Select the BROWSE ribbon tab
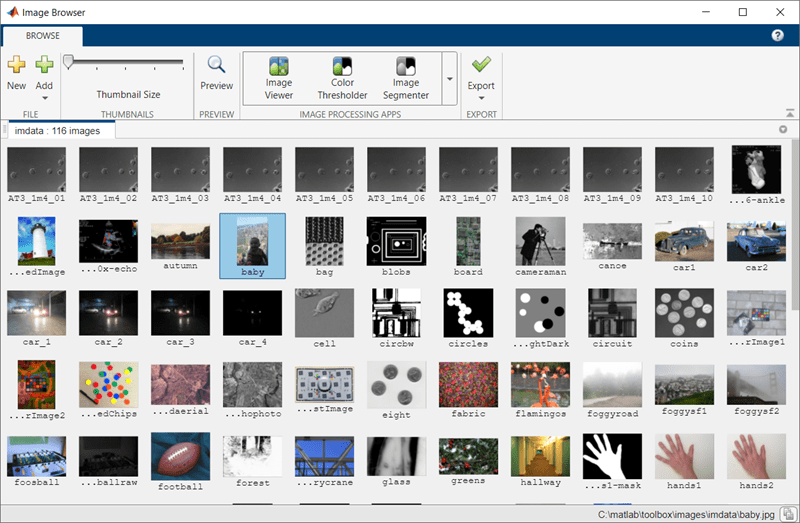Image resolution: width=800 pixels, height=523 pixels. (42, 36)
